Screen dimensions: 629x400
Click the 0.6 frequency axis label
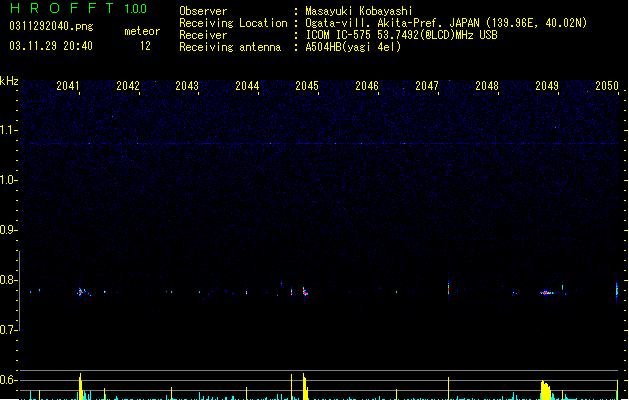pyautogui.click(x=9, y=380)
